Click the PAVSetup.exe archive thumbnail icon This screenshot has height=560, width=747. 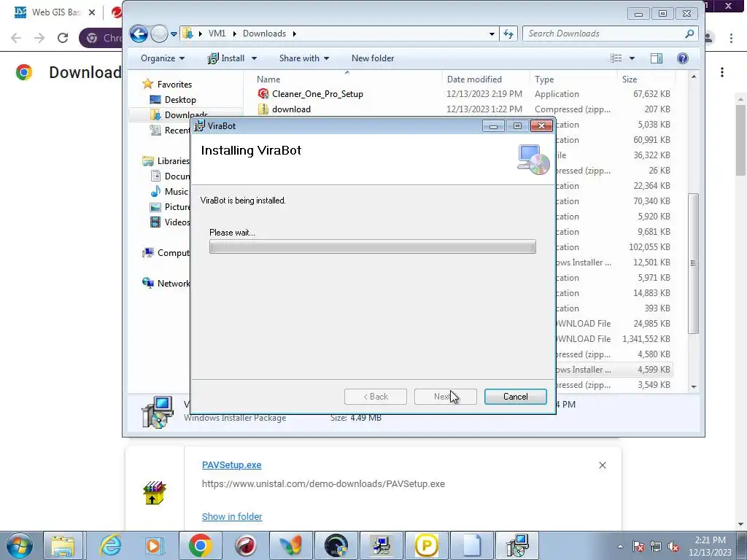click(154, 492)
